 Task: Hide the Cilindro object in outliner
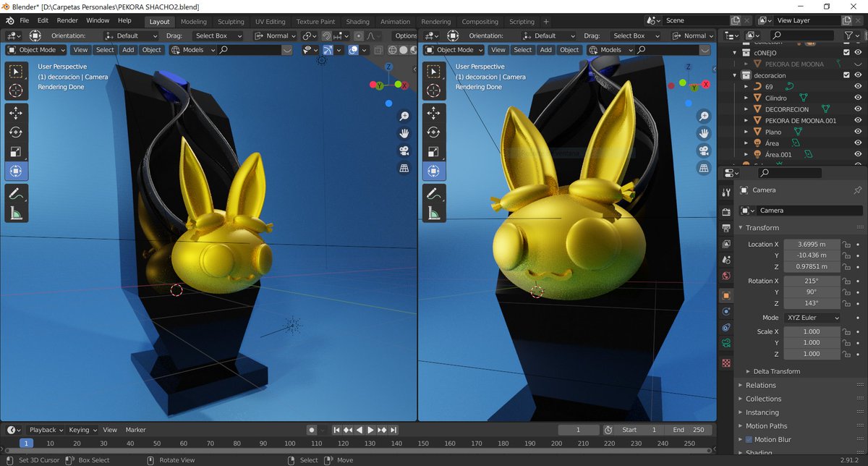[858, 98]
